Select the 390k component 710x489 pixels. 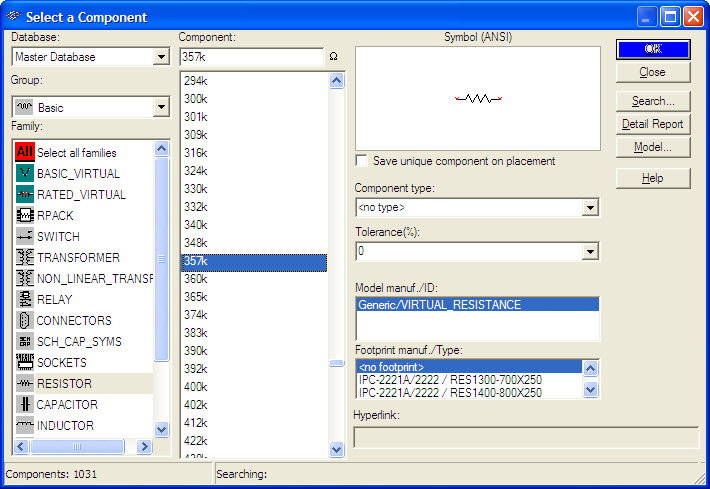pyautogui.click(x=254, y=351)
